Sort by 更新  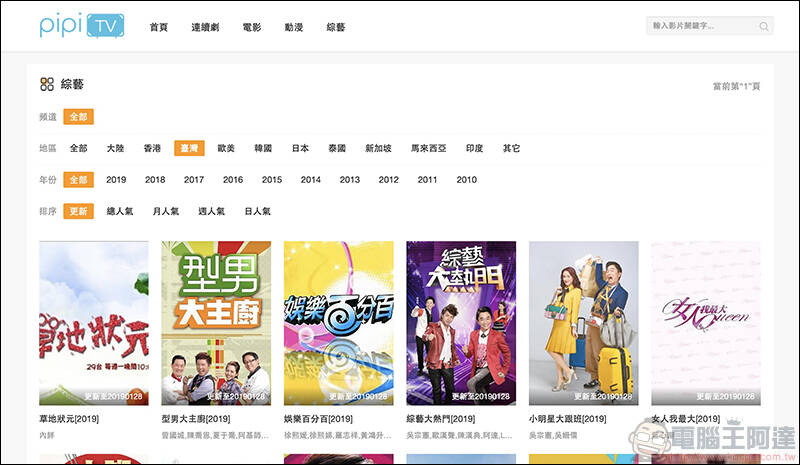79,211
